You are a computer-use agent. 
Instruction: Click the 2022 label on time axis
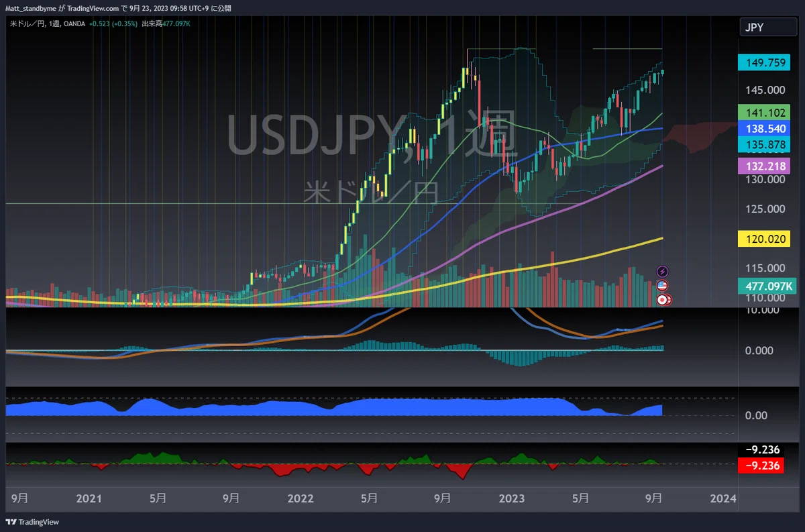click(x=300, y=498)
